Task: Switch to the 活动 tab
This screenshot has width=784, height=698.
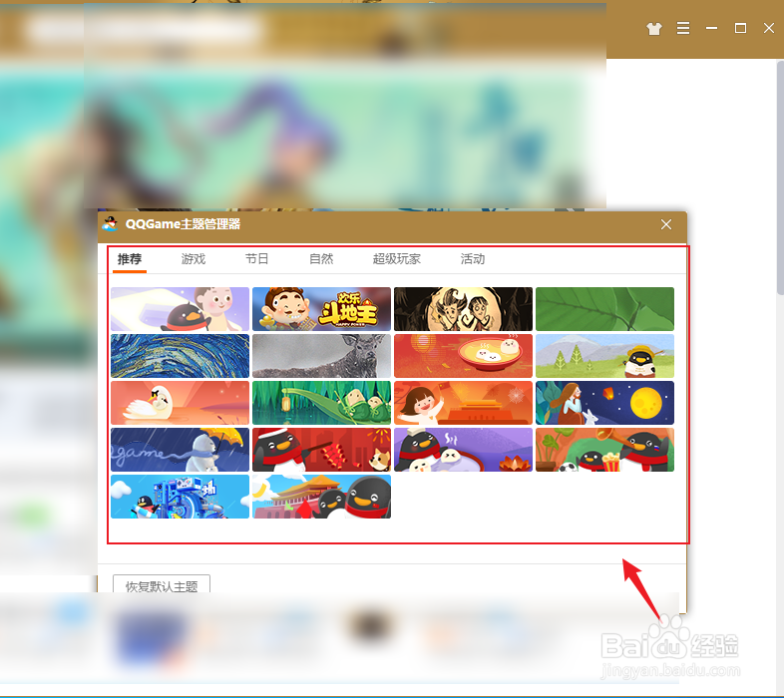Action: coord(473,259)
